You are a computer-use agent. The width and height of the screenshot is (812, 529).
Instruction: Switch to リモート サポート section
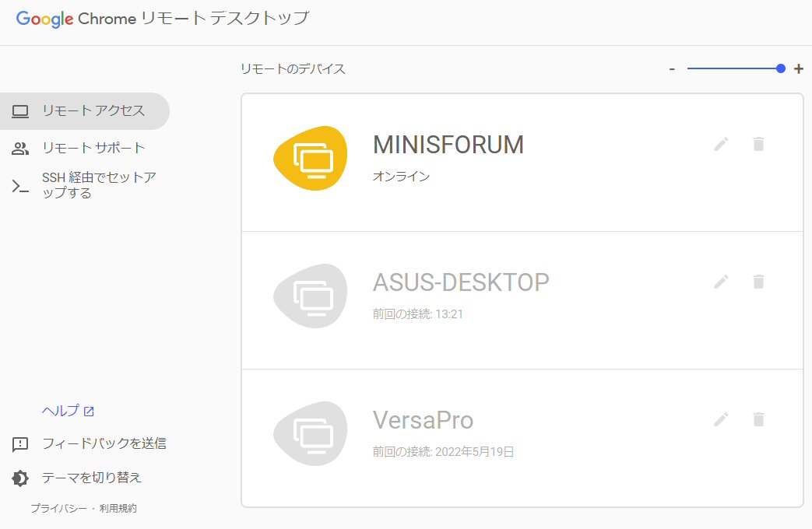tap(84, 148)
